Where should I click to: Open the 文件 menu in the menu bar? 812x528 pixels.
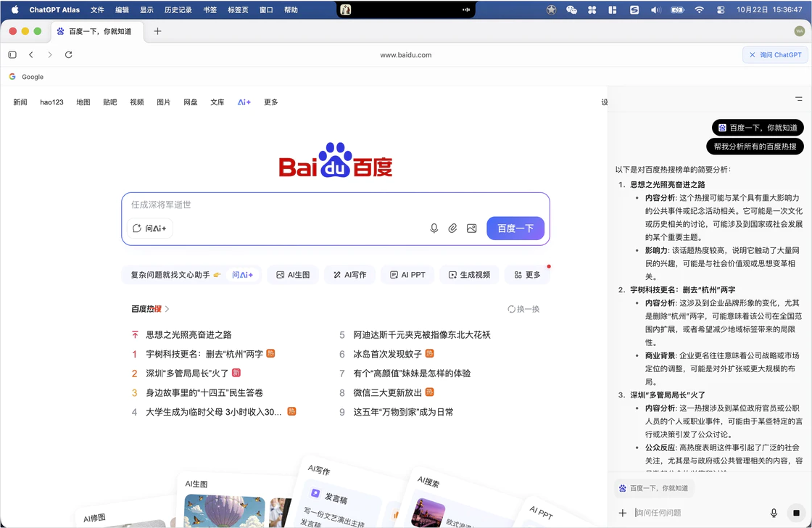point(97,10)
